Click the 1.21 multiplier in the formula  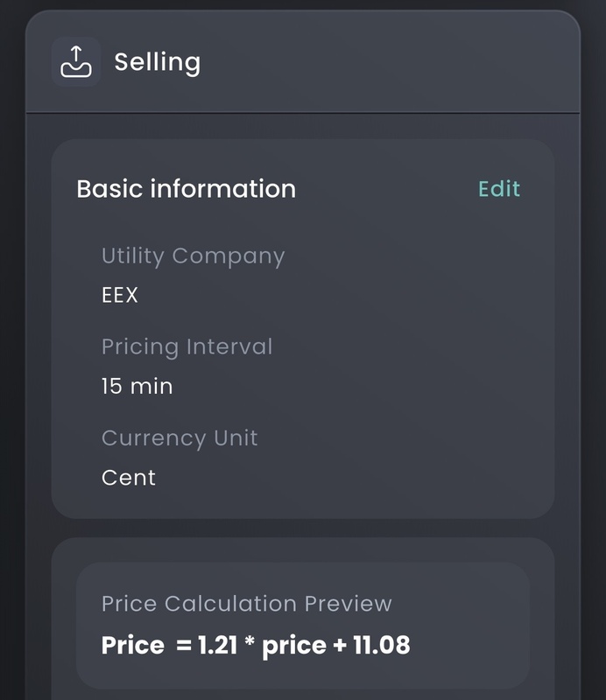[x=215, y=646]
